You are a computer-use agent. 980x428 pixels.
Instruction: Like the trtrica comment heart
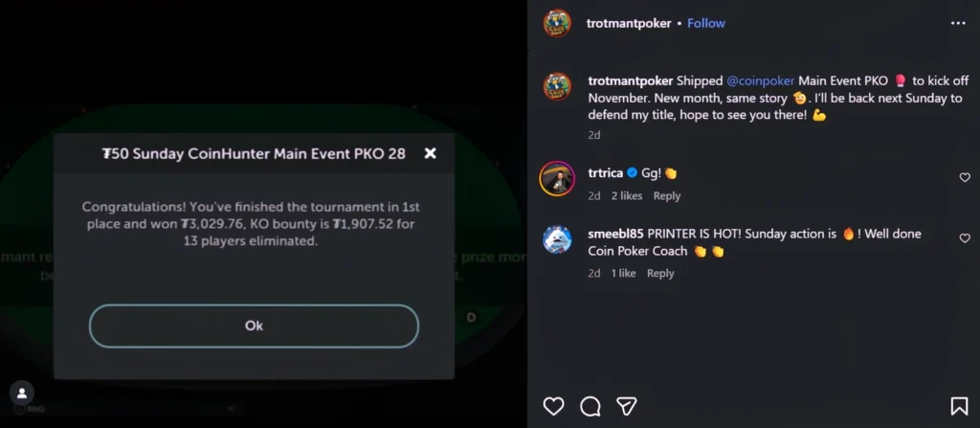coord(965,178)
